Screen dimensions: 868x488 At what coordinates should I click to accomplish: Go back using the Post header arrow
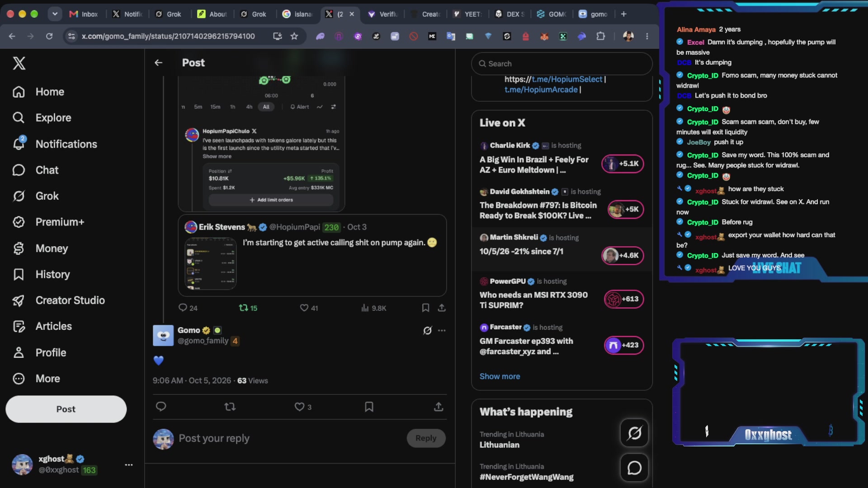[x=158, y=63]
